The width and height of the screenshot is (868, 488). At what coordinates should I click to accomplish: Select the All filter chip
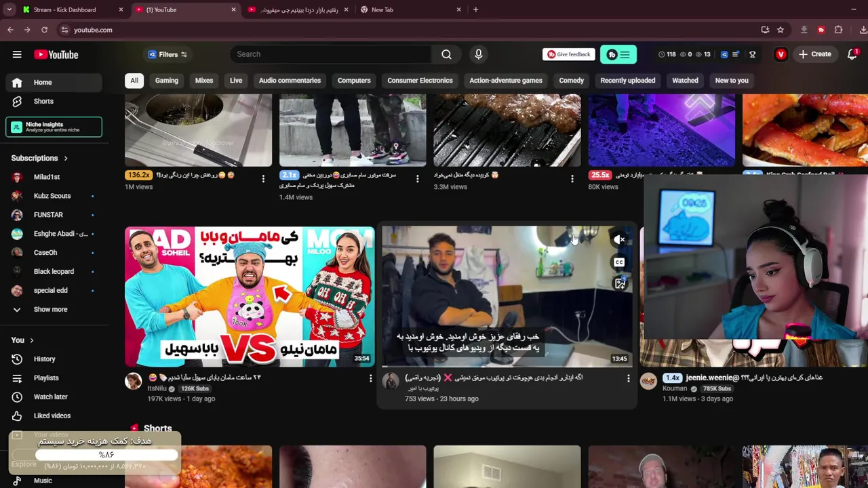tap(134, 80)
